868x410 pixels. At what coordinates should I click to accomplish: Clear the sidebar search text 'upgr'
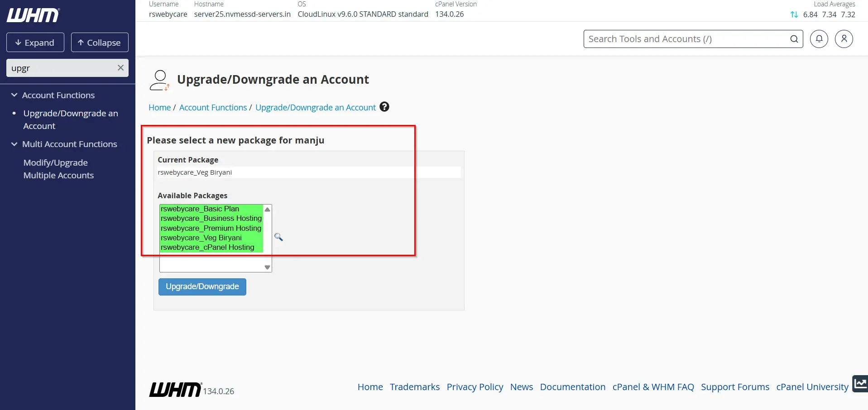coord(120,68)
